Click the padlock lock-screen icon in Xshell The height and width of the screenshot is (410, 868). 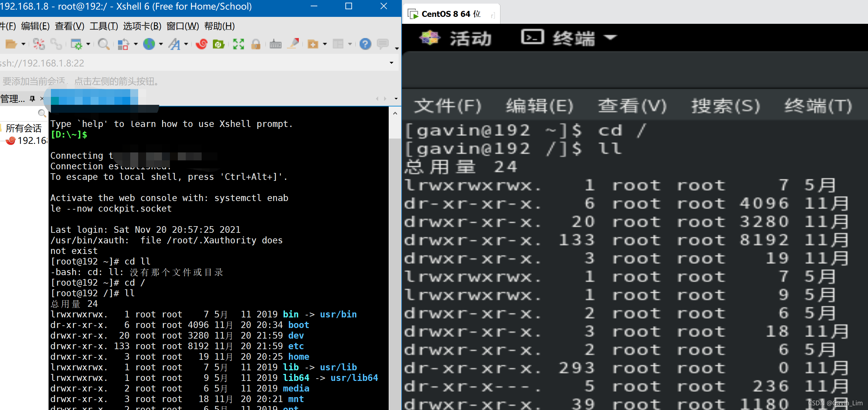(256, 44)
